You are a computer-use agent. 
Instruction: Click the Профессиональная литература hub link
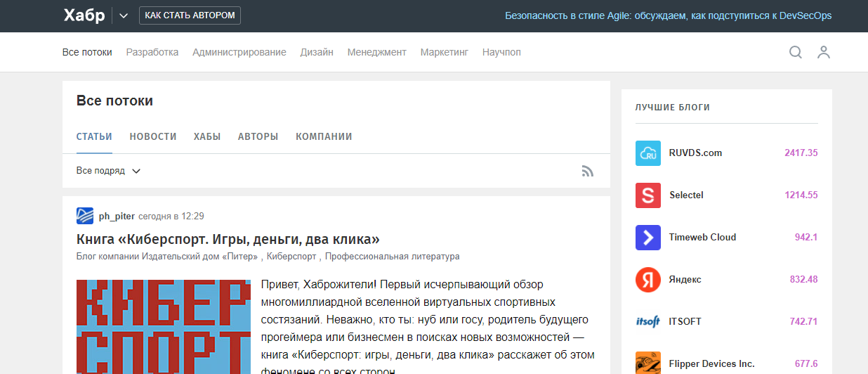click(392, 257)
